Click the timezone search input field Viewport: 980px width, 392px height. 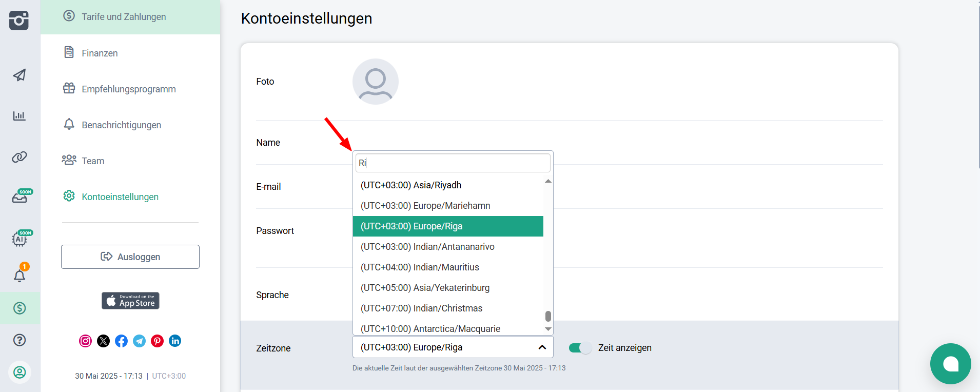click(x=453, y=163)
